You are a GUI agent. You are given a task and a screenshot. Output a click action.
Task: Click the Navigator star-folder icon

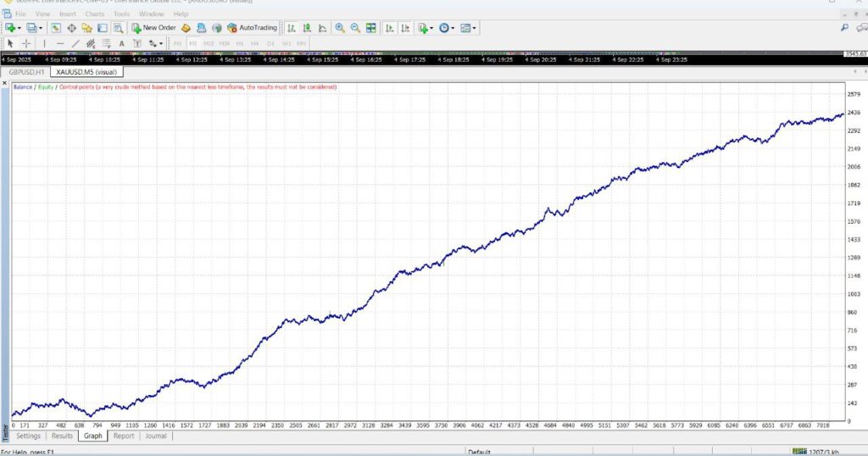pos(86,28)
